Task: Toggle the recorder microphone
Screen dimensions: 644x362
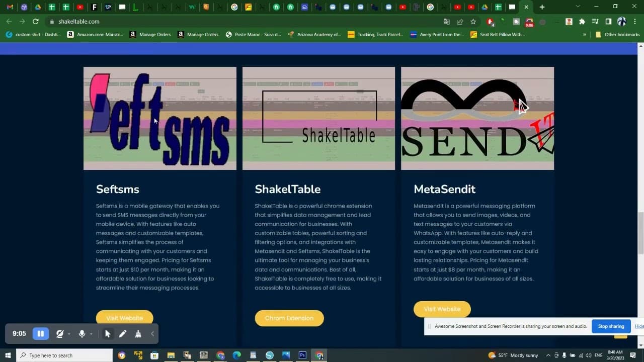Action: pyautogui.click(x=82, y=333)
